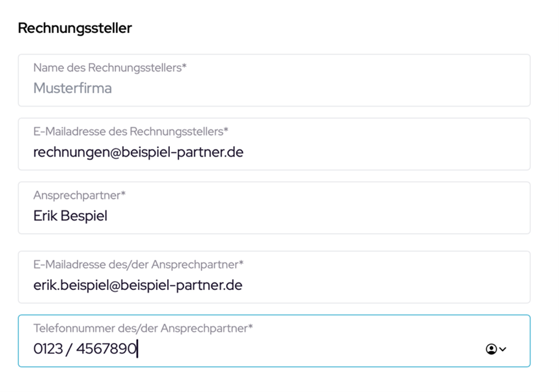Click the "Name des Rechnungsstellers*" label
This screenshot has height=392, width=559.
[110, 68]
